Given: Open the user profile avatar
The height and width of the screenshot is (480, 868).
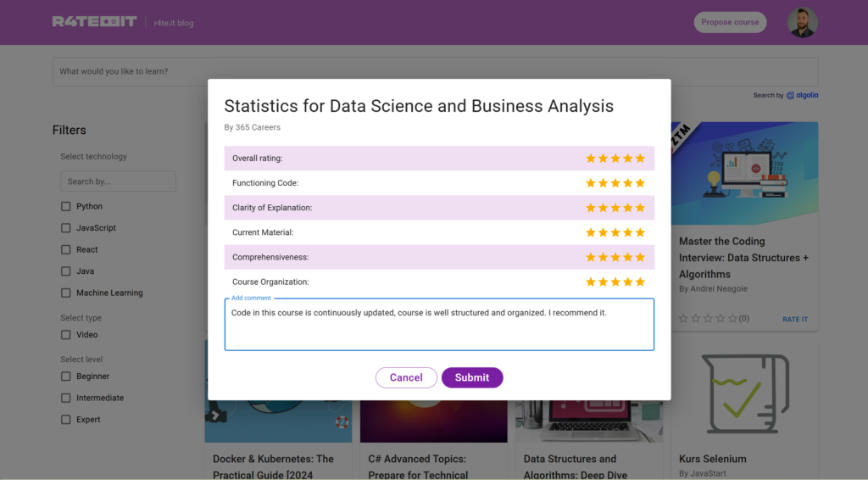Looking at the screenshot, I should point(802,23).
